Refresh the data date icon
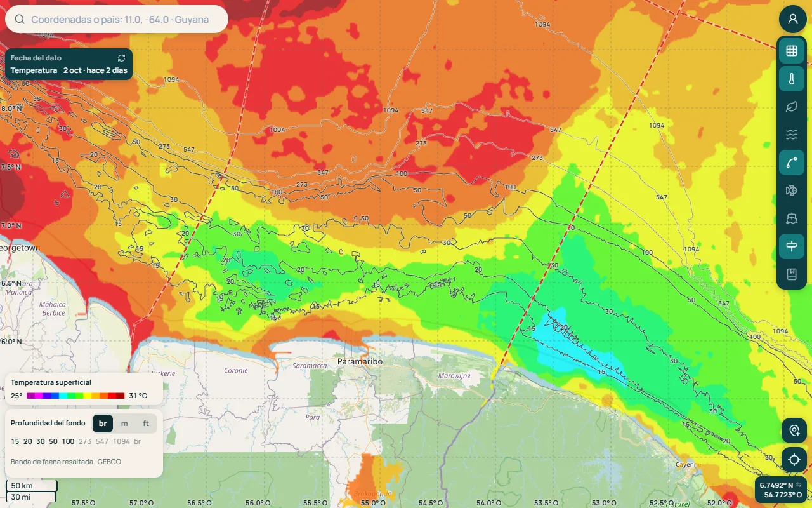The height and width of the screenshot is (508, 812). tap(122, 58)
